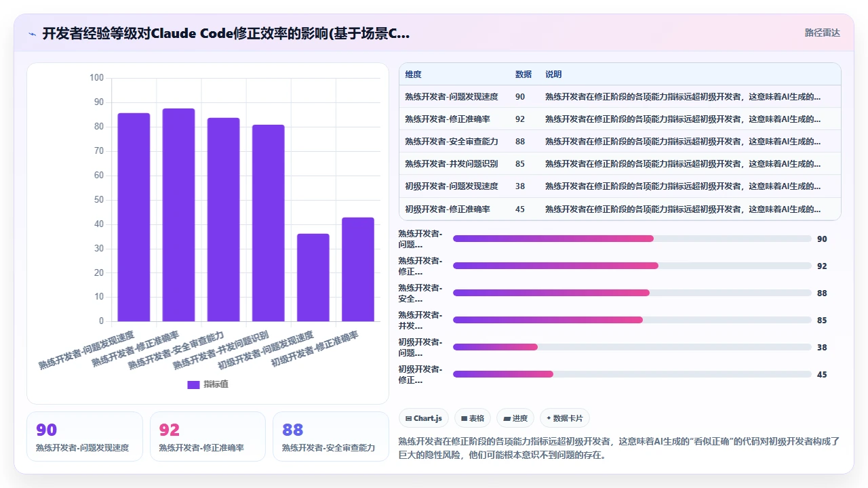The width and height of the screenshot is (868, 488).
Task: Select table row 熟练开发者-安全审查能力
Action: (x=620, y=142)
